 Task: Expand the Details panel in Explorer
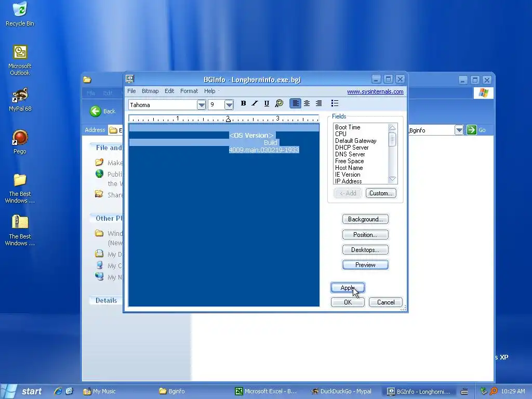pyautogui.click(x=106, y=300)
